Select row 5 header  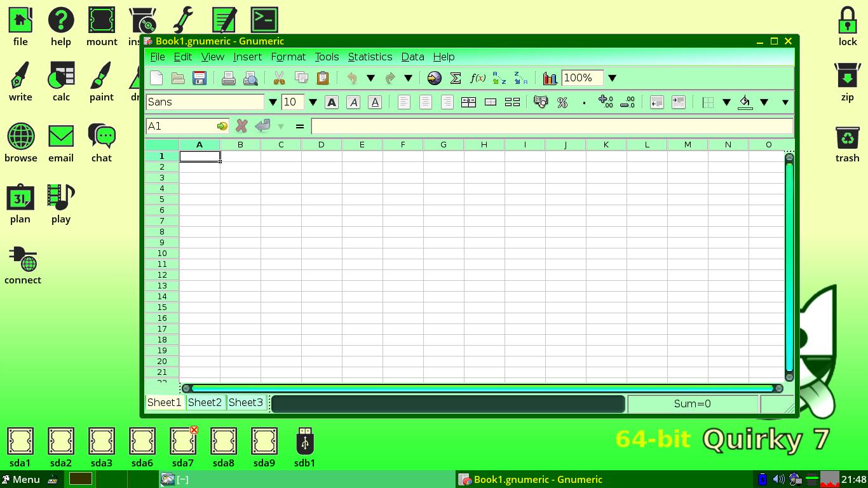click(162, 199)
